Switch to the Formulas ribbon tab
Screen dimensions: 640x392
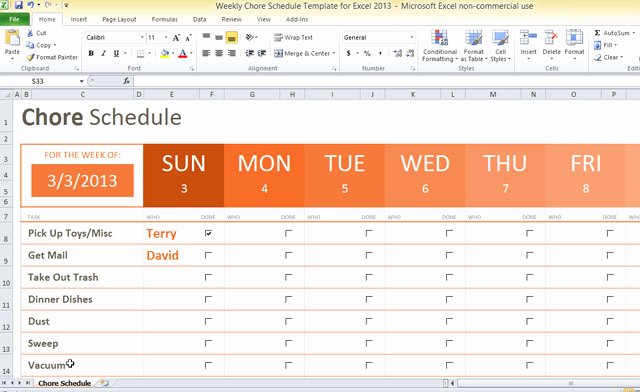(164, 19)
